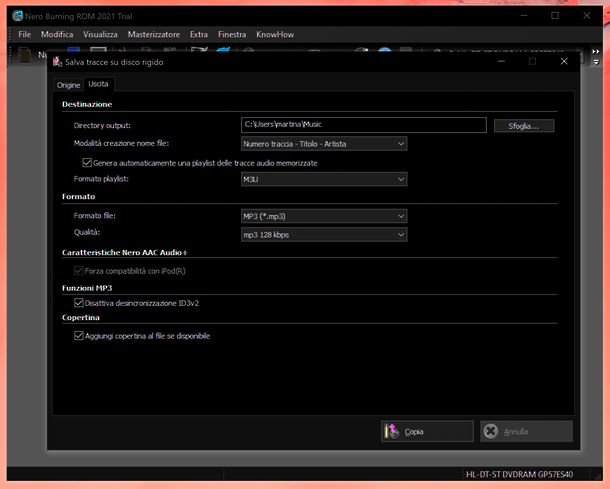Open the Extra menu

pos(199,35)
